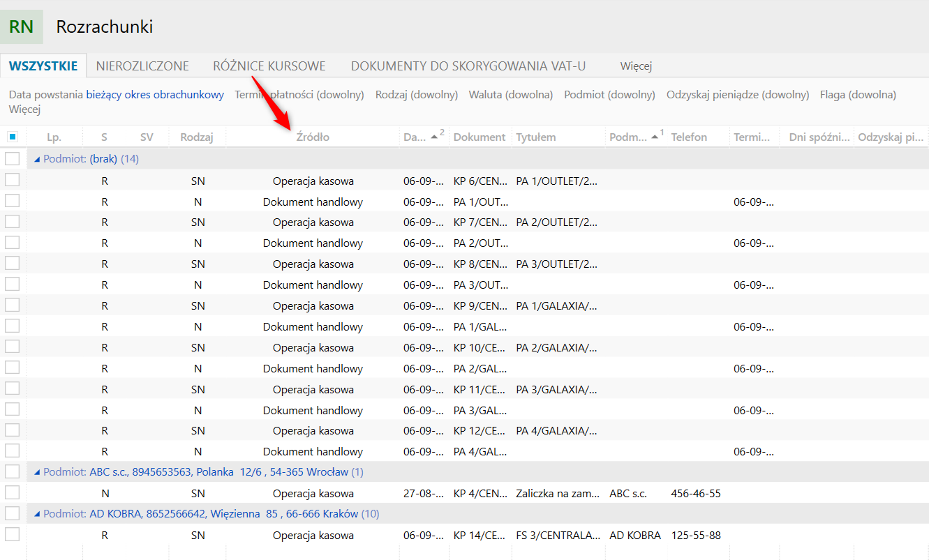Open DOKUMENTY DO SKORYGOWANIA VAT-U tab
This screenshot has height=560, width=929.
(468, 66)
